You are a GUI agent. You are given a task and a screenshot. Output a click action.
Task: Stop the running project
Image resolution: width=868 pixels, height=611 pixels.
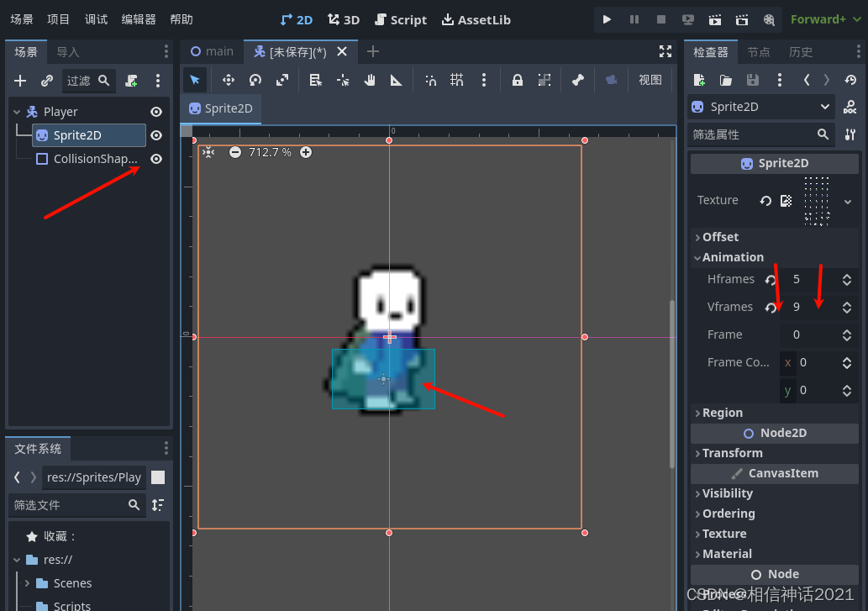point(661,19)
